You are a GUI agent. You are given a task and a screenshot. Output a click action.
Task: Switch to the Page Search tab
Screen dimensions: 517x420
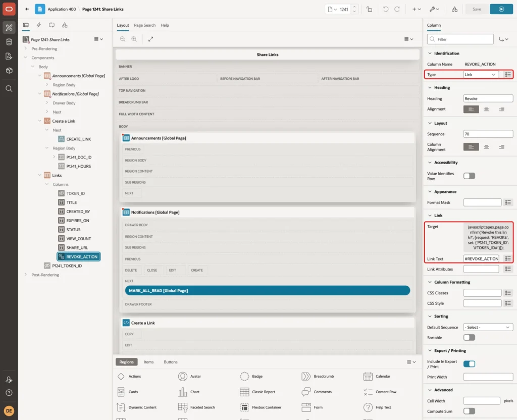pyautogui.click(x=144, y=25)
